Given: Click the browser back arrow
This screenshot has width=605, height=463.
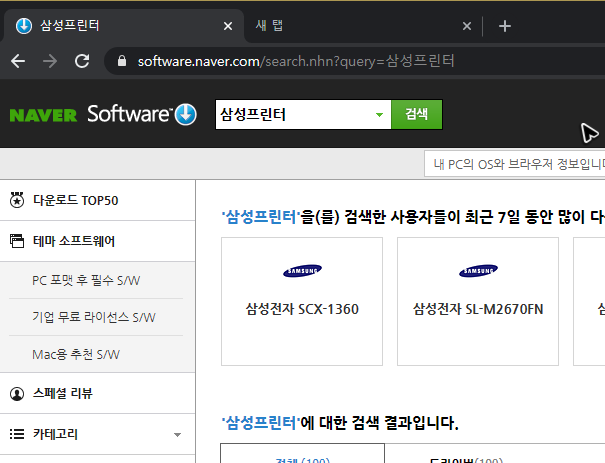Looking at the screenshot, I should 18,61.
